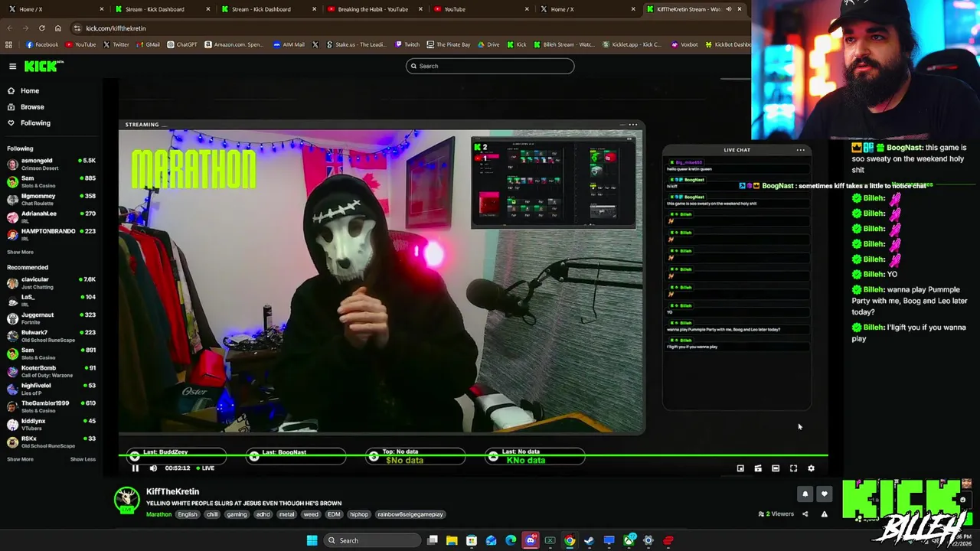Click the English tag

coord(188,514)
